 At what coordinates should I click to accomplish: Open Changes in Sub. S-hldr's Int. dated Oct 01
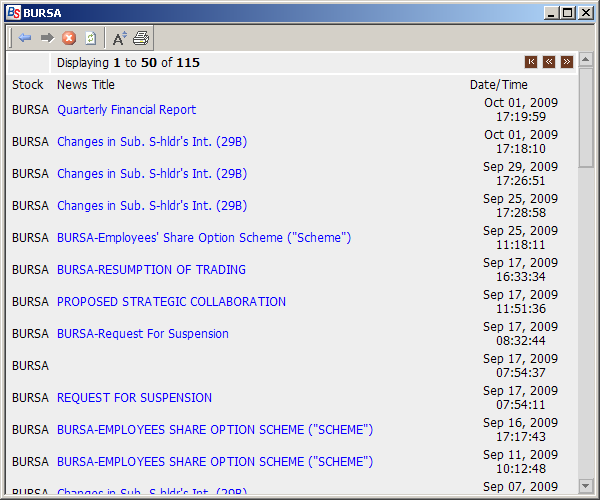tap(152, 142)
